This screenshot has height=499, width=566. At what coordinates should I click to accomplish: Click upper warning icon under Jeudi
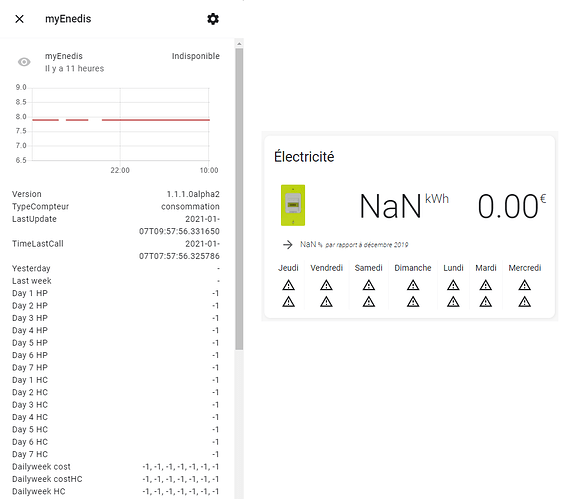click(288, 285)
